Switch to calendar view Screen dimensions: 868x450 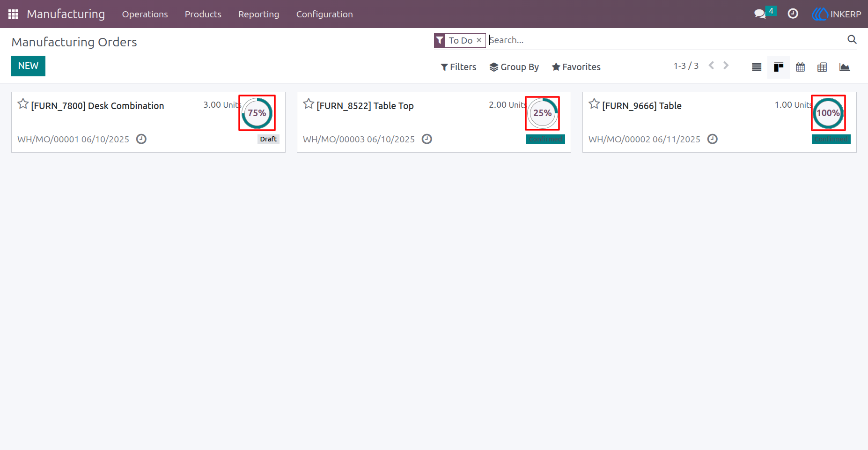point(801,67)
